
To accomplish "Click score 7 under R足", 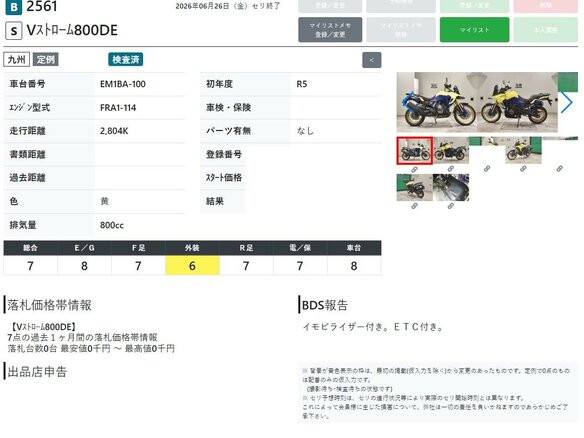I will (x=246, y=266).
